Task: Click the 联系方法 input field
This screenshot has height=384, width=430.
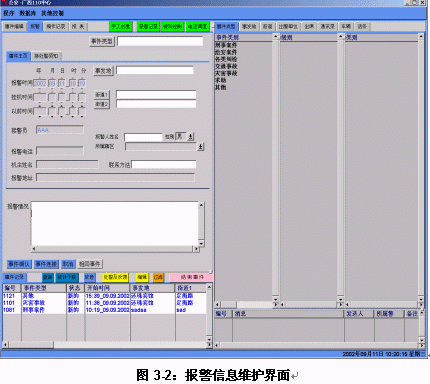Action: coord(164,164)
